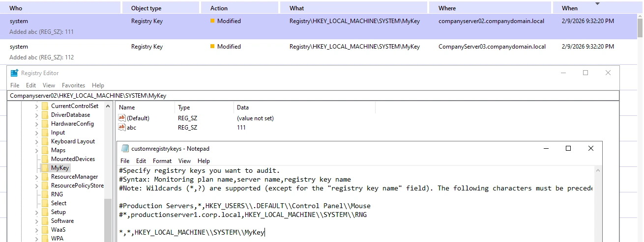The height and width of the screenshot is (242, 644).
Task: Open Registry Editor View menu
Action: click(x=49, y=85)
